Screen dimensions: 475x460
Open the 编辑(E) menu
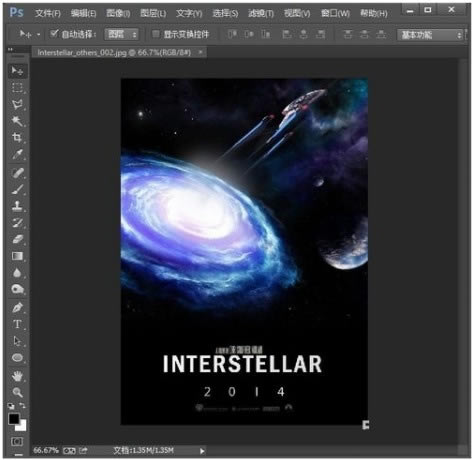click(83, 13)
